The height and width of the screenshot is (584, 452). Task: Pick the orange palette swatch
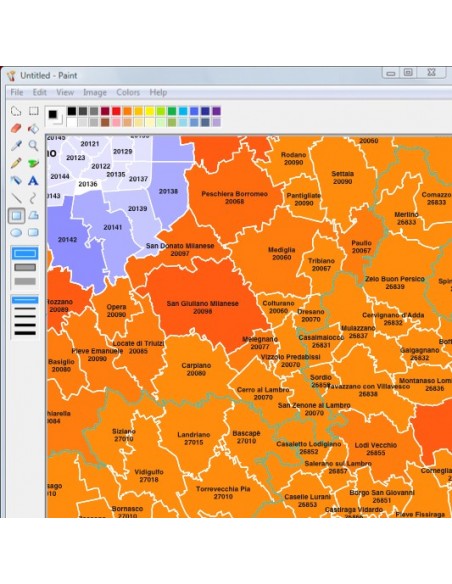coord(127,111)
